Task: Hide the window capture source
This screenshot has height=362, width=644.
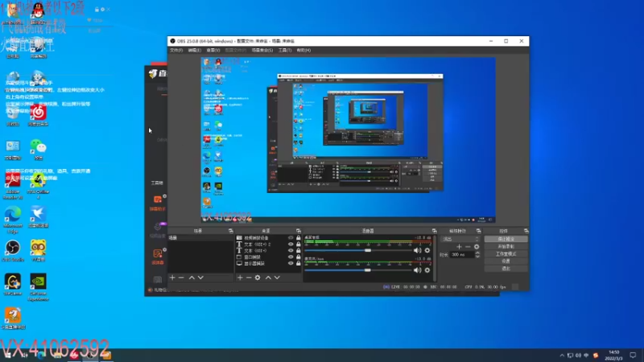Action: tap(291, 257)
